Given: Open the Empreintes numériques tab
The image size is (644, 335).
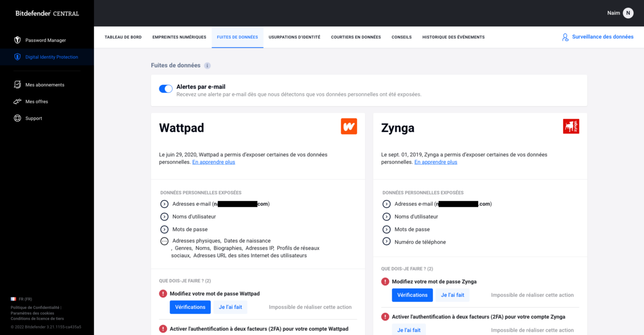Looking at the screenshot, I should click(179, 37).
